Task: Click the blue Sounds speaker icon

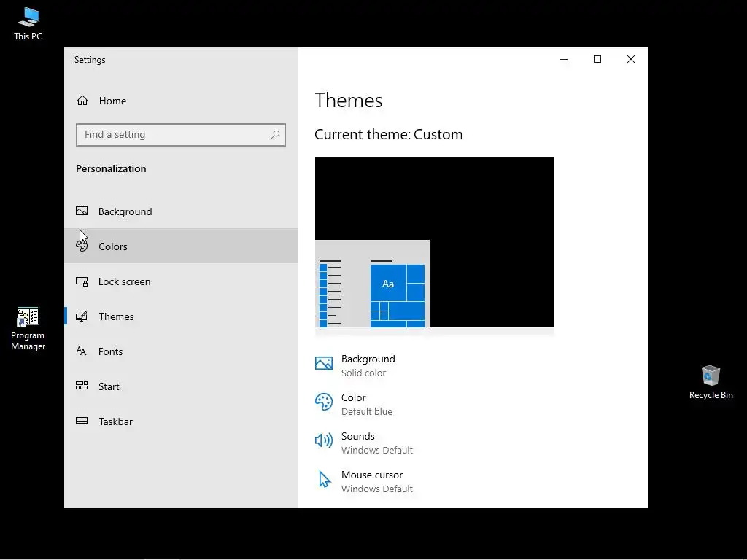Action: click(x=324, y=440)
